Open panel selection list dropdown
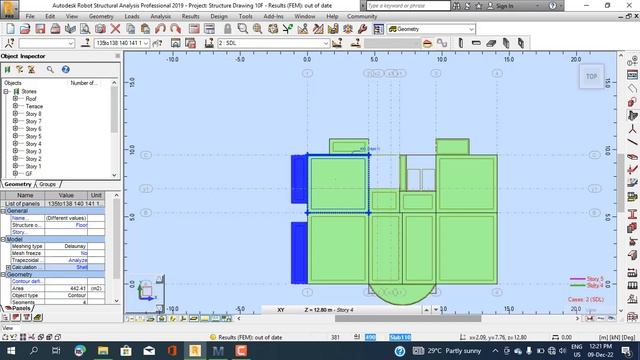 (146, 43)
